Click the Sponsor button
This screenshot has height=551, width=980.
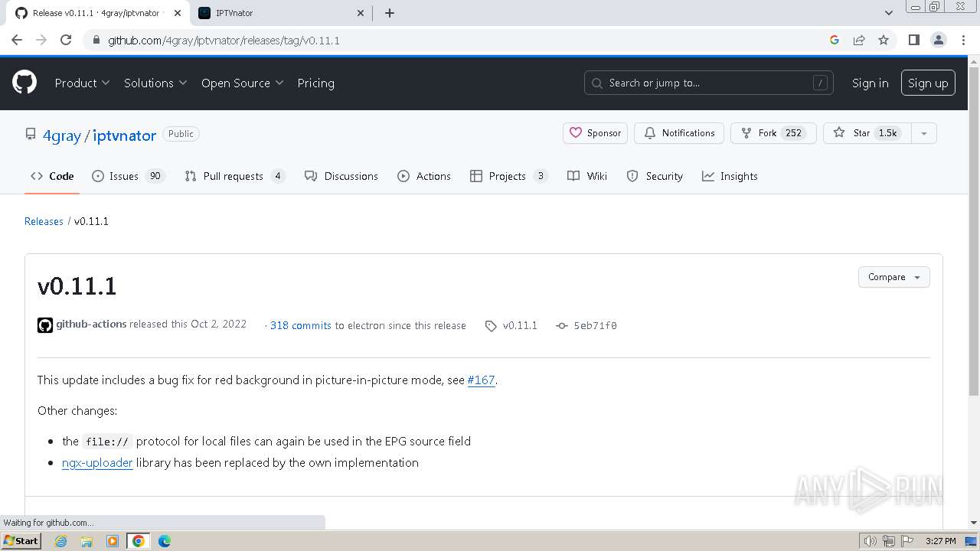tap(596, 133)
